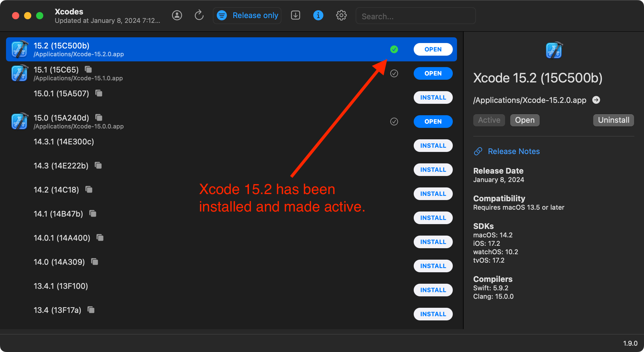The width and height of the screenshot is (644, 352).
Task: Open the Release Notes link
Action: [x=514, y=151]
